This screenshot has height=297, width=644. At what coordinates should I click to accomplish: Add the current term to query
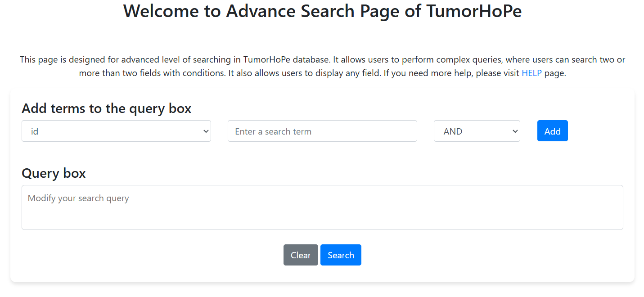click(552, 131)
